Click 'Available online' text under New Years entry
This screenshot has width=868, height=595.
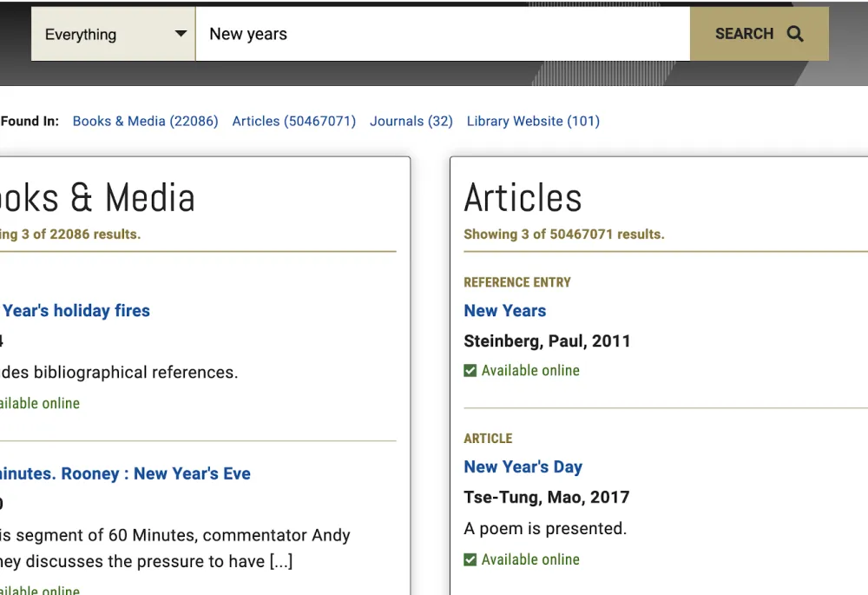(x=530, y=371)
